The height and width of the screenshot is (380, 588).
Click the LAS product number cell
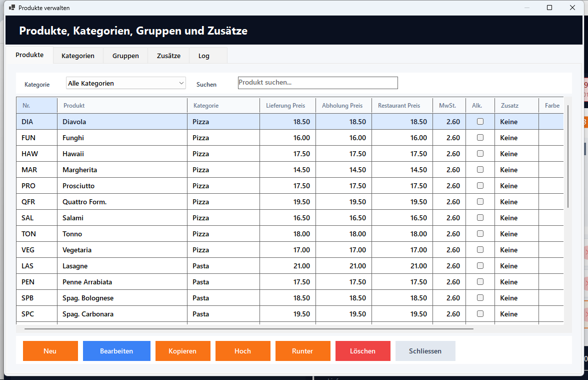37,266
